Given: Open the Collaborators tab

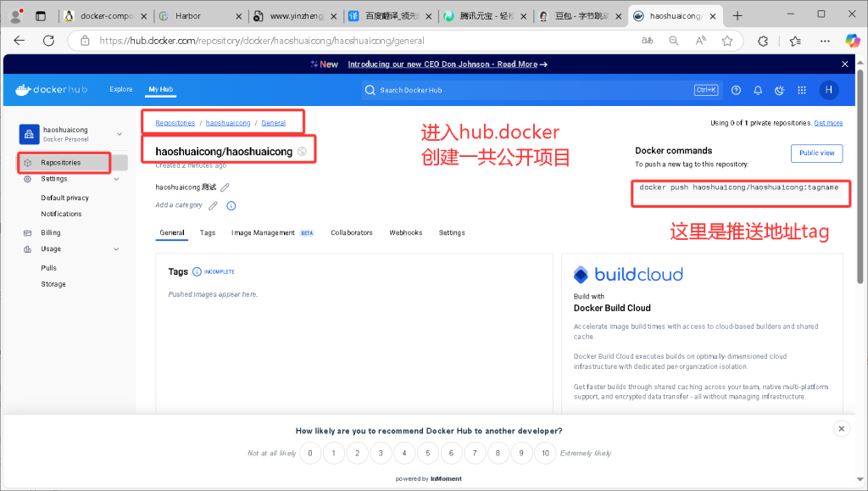Looking at the screenshot, I should [x=351, y=232].
